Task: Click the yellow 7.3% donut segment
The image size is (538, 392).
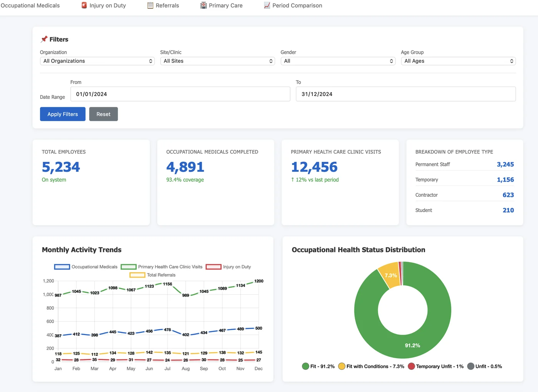Action: [x=390, y=276]
